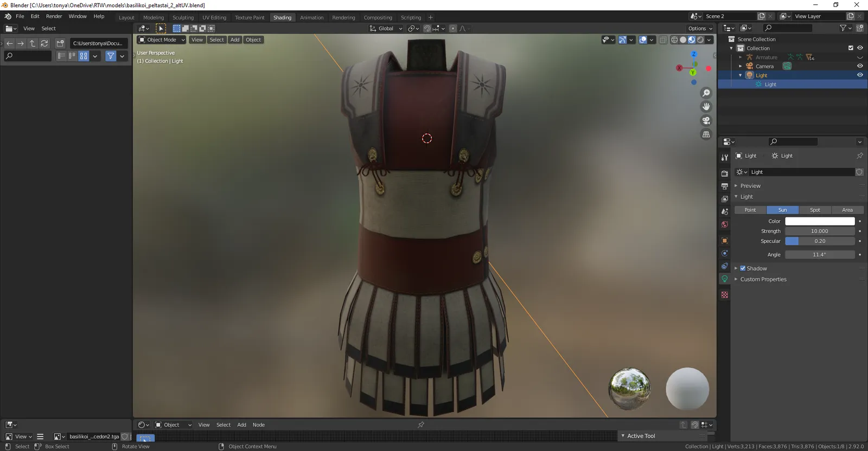Viewport: 868px width, 451px height.
Task: Open the File menu
Action: [x=20, y=16]
